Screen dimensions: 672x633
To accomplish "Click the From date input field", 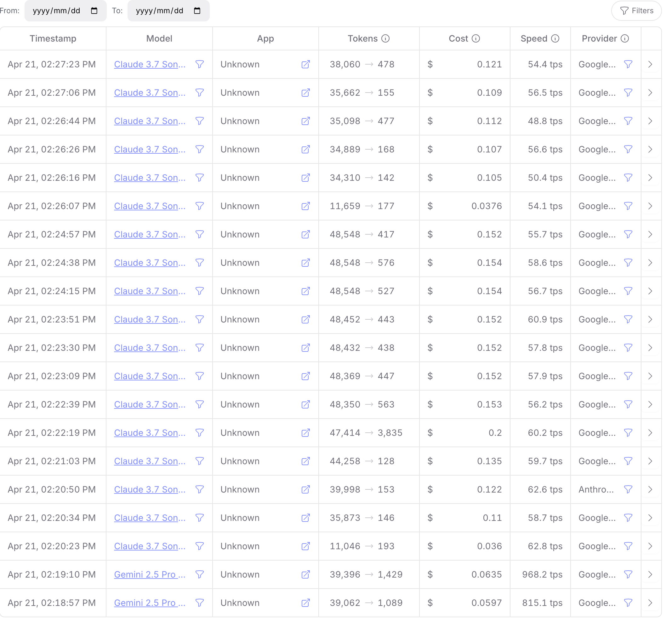I will pos(65,11).
